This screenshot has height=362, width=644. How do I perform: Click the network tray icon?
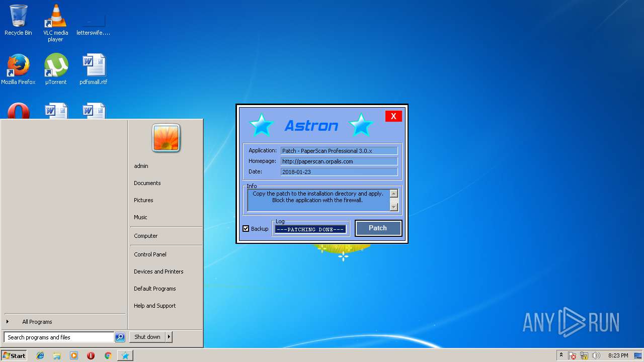coord(585,356)
